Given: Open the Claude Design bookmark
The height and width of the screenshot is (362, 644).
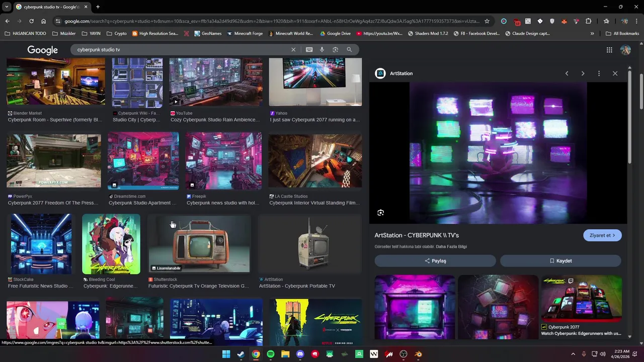Looking at the screenshot, I should [527, 34].
